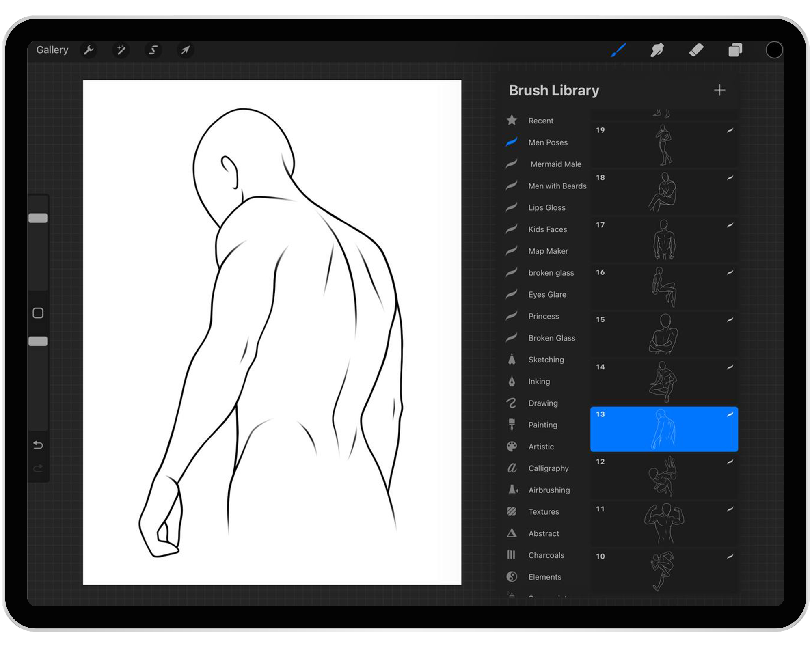Open the Charcoals brush category
The image size is (812, 645).
[546, 555]
